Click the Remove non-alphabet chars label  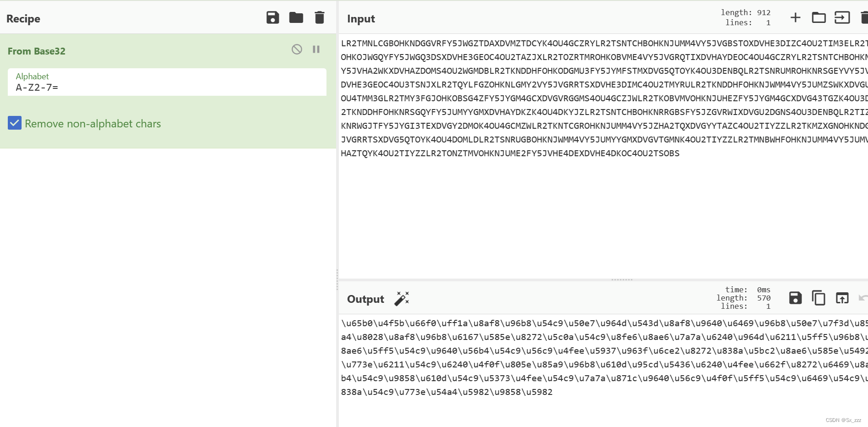tap(93, 124)
